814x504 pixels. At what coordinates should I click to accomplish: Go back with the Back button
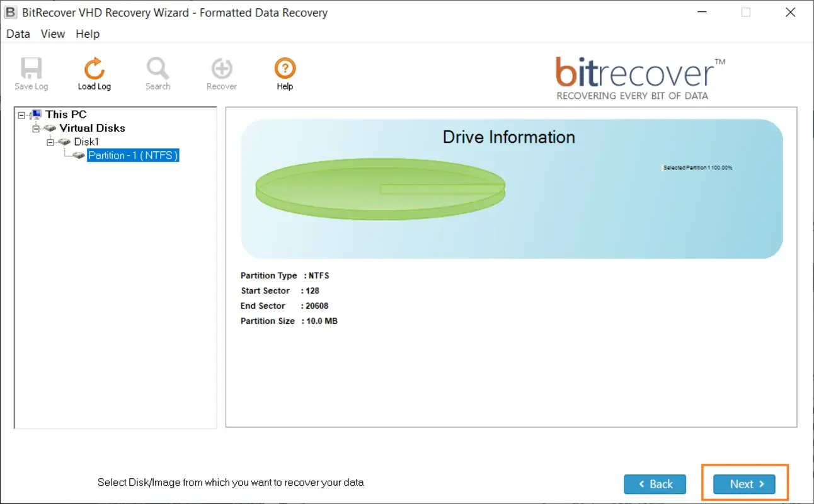click(x=655, y=484)
